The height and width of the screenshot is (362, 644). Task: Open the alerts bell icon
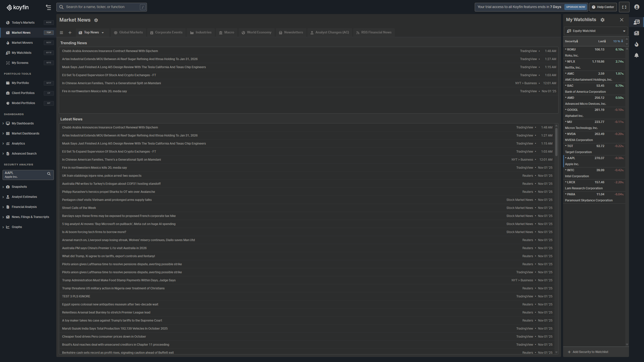click(x=636, y=55)
